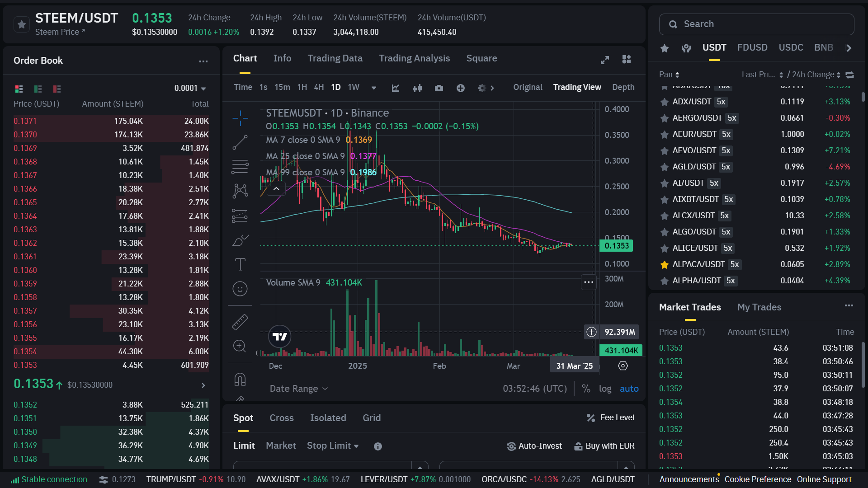
Task: Select the Fibonacci retracement tool
Action: (x=240, y=167)
